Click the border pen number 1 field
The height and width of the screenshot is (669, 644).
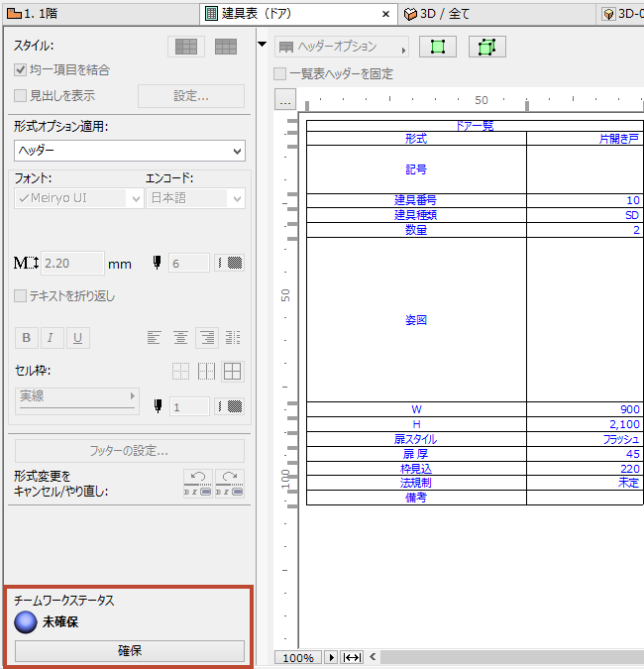click(x=189, y=406)
